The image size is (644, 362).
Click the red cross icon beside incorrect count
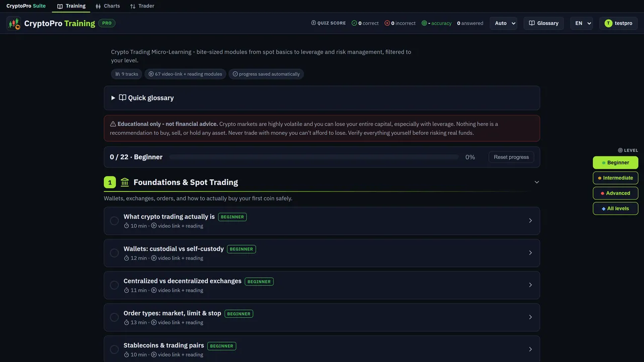tap(387, 23)
